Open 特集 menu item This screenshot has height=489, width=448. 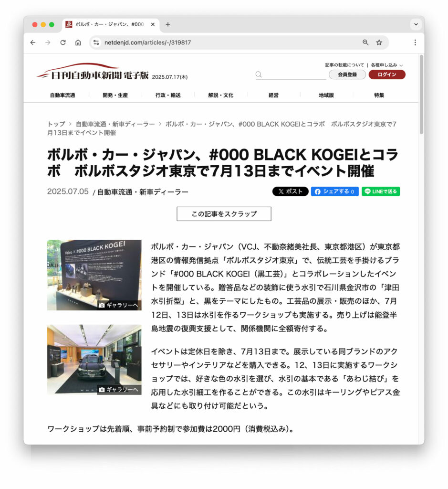point(379,95)
